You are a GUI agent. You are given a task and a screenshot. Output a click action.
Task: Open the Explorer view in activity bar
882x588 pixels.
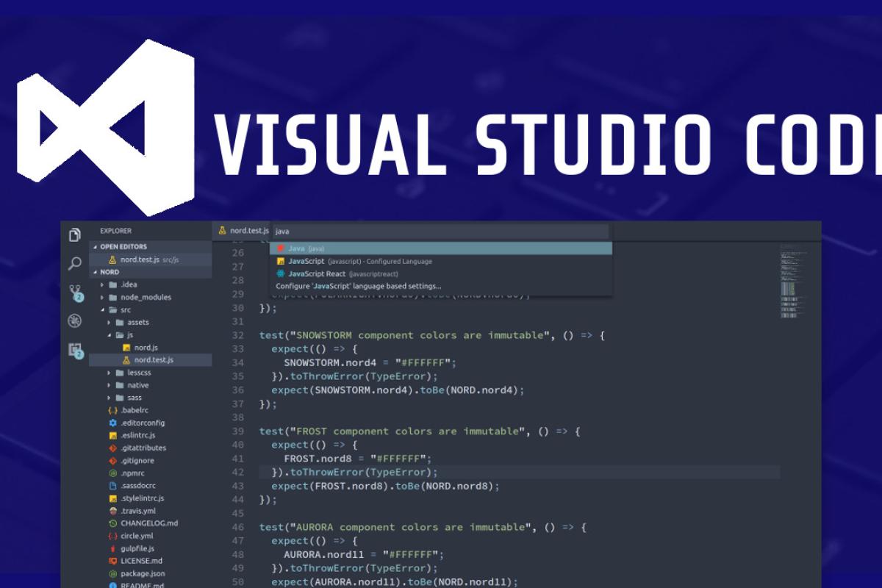pyautogui.click(x=75, y=235)
